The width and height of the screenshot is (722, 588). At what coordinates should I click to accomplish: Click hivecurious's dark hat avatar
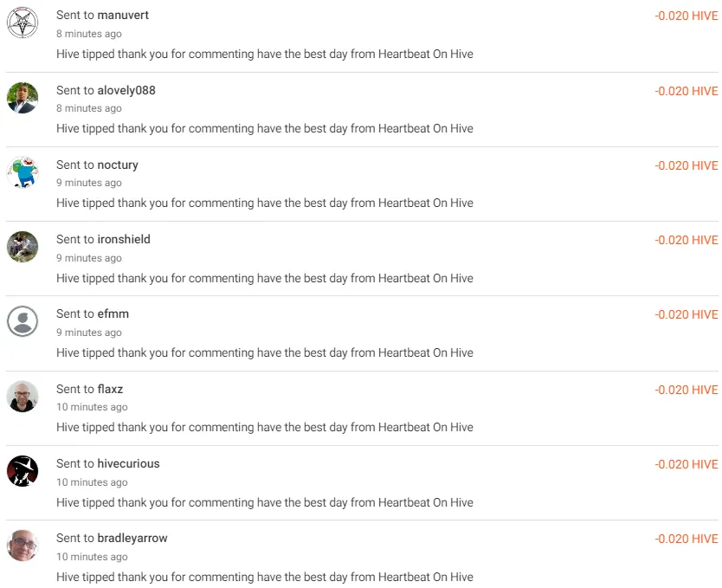pyautogui.click(x=23, y=471)
